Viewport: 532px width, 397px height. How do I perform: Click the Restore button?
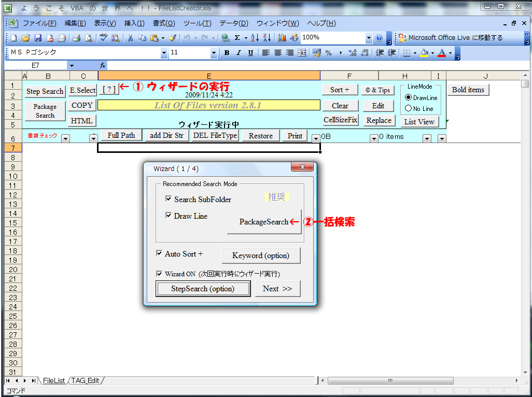(x=261, y=136)
